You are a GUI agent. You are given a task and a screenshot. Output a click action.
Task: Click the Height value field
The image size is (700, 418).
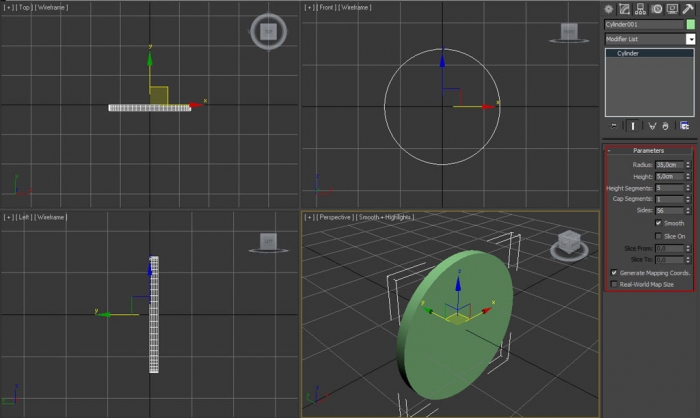pos(670,176)
